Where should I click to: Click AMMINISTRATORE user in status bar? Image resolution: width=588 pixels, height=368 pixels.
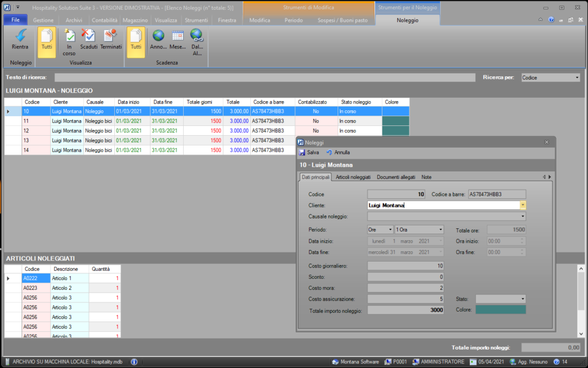pyautogui.click(x=438, y=362)
